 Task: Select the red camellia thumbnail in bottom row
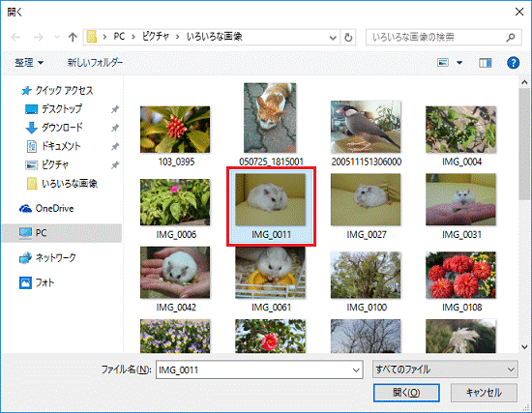point(271,336)
